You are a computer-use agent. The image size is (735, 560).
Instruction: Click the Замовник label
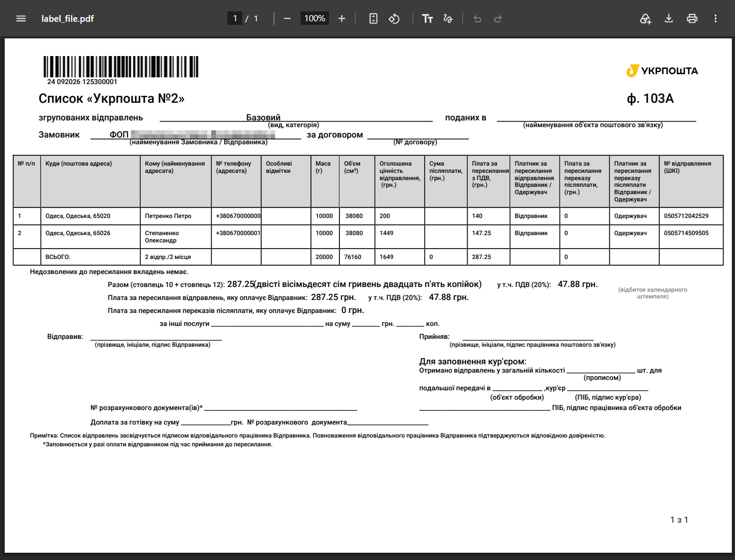[59, 135]
